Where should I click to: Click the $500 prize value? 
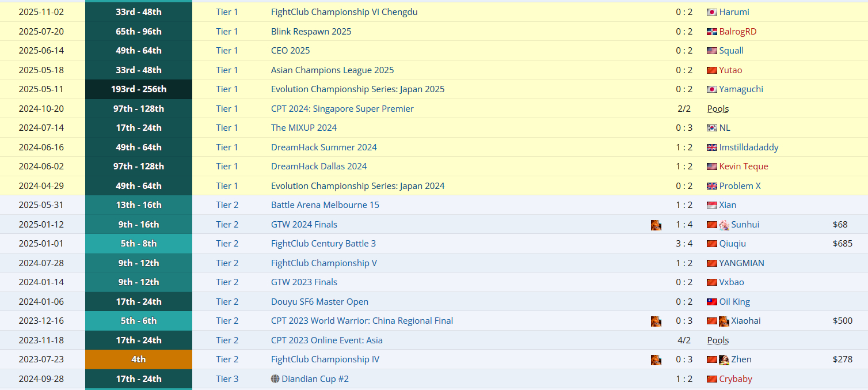(x=843, y=321)
